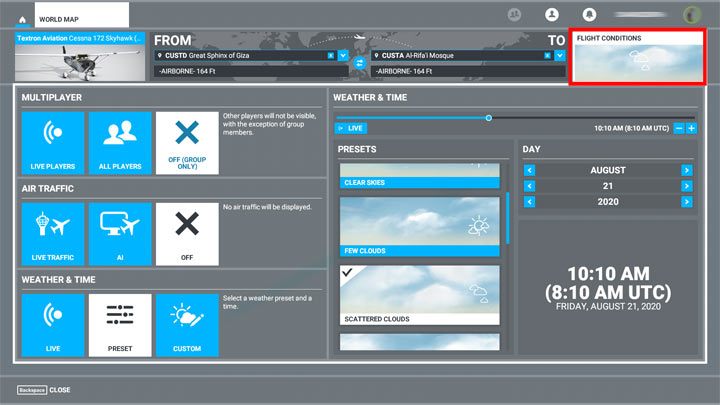Viewport: 720px width, 405px height.
Task: Turn air traffic Off
Action: pos(186,234)
